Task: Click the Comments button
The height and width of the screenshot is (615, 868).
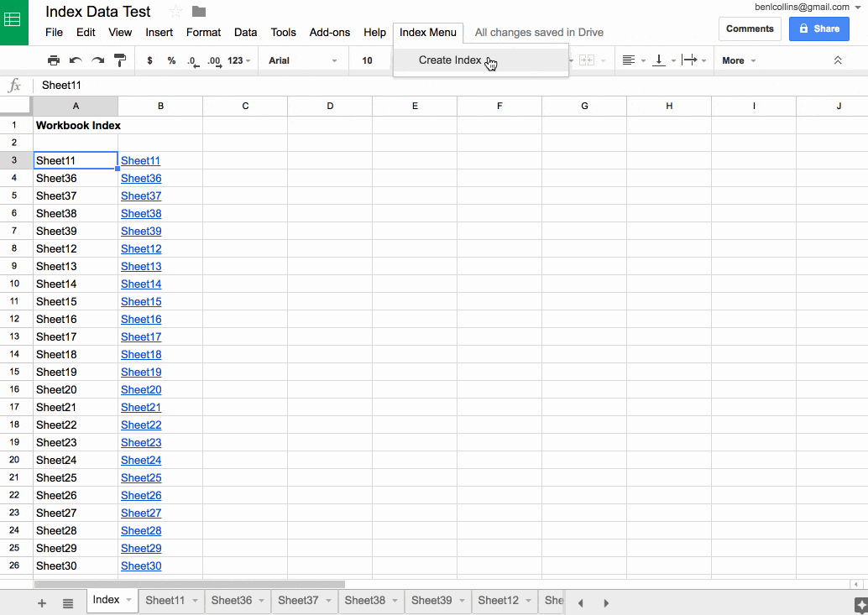Action: pos(750,29)
